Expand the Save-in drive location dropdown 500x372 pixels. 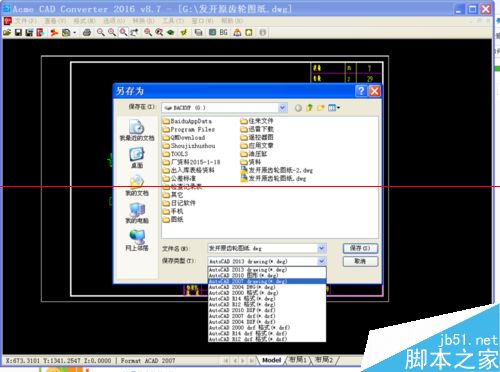click(x=282, y=108)
